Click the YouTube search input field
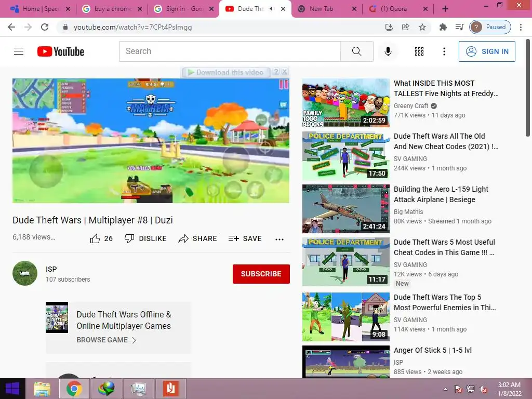Screen dimensions: 532x399 [230, 51]
